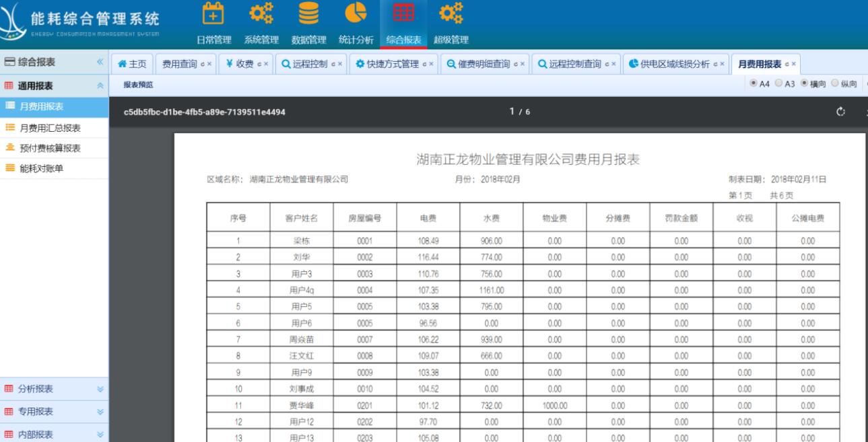Switch to the 费用查询 tab
The image size is (868, 442).
(x=180, y=65)
